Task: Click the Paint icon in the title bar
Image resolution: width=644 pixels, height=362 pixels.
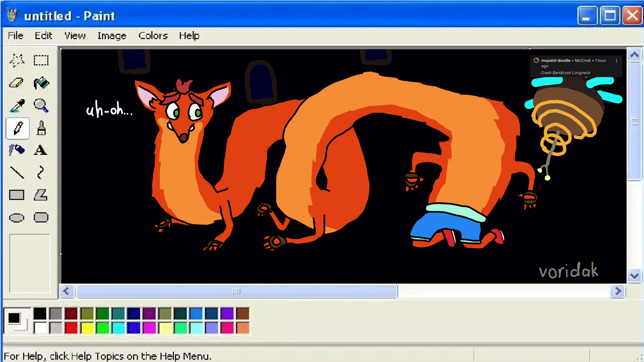Action: coord(12,15)
